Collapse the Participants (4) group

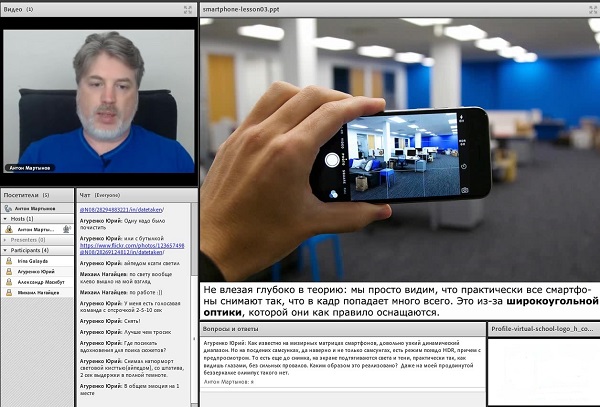(x=5, y=250)
